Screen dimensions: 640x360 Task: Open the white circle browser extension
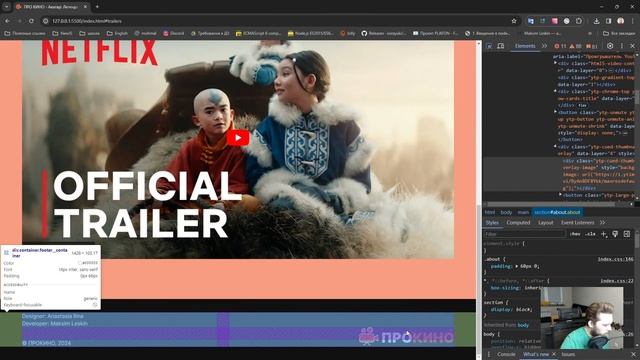(x=567, y=21)
